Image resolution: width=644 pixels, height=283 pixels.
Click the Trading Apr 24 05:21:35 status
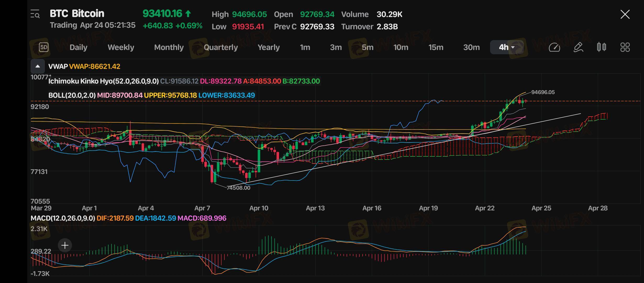coord(93,25)
